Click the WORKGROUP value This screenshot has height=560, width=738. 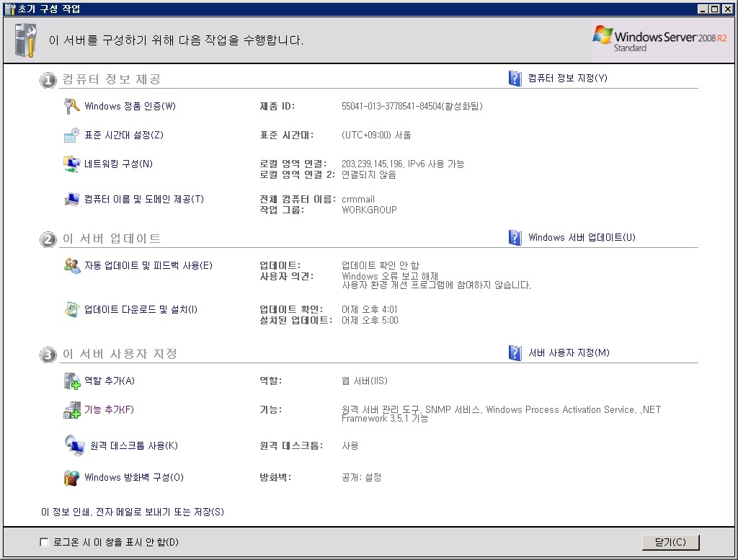pos(369,210)
